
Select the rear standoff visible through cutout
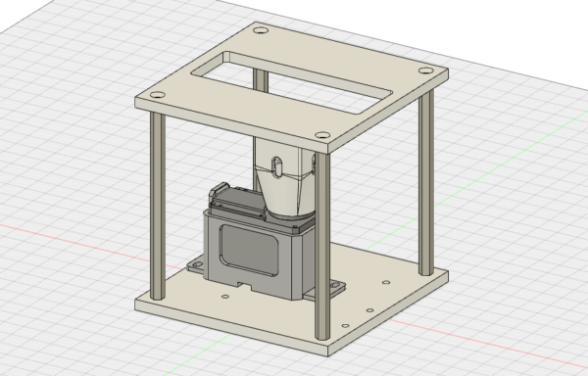(x=261, y=79)
